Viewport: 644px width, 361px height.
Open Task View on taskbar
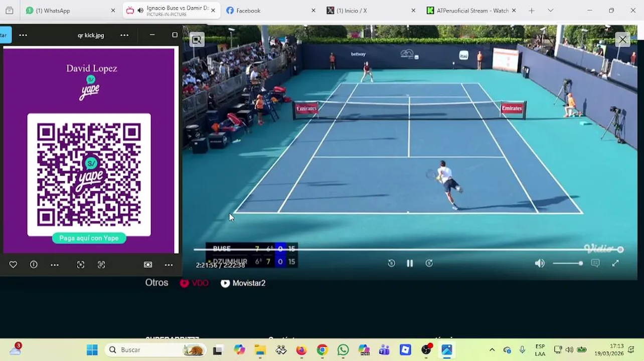click(218, 350)
